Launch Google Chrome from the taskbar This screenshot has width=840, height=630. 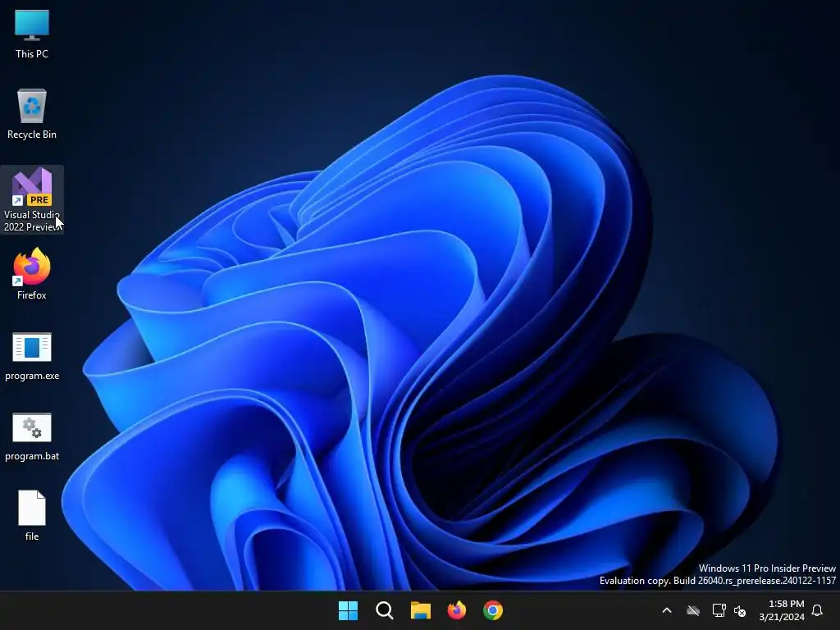(493, 610)
